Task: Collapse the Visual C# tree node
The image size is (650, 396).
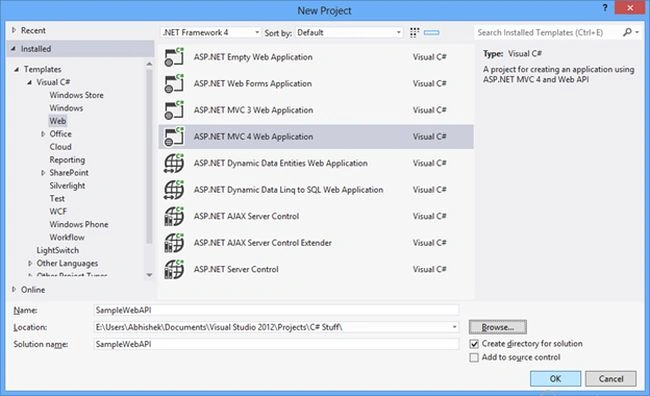Action: (x=30, y=82)
